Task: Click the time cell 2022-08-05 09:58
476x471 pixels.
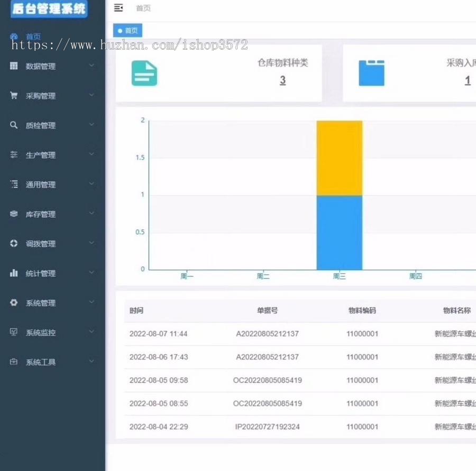Action: pos(159,380)
